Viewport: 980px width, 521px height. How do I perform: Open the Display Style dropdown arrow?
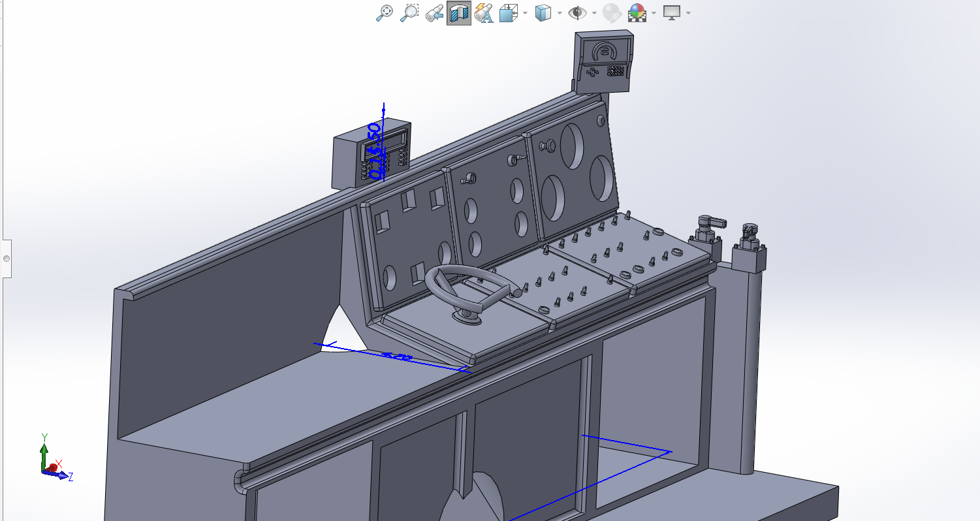coord(558,13)
